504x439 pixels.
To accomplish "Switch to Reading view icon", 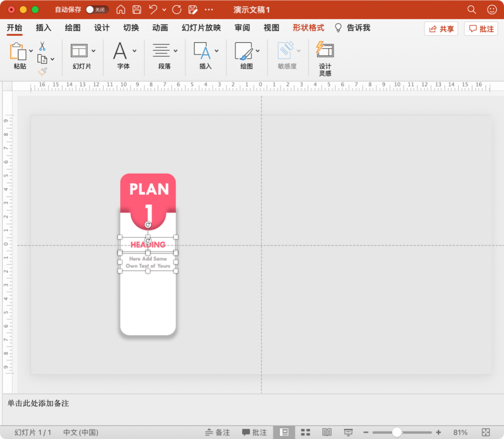I will coord(327,432).
